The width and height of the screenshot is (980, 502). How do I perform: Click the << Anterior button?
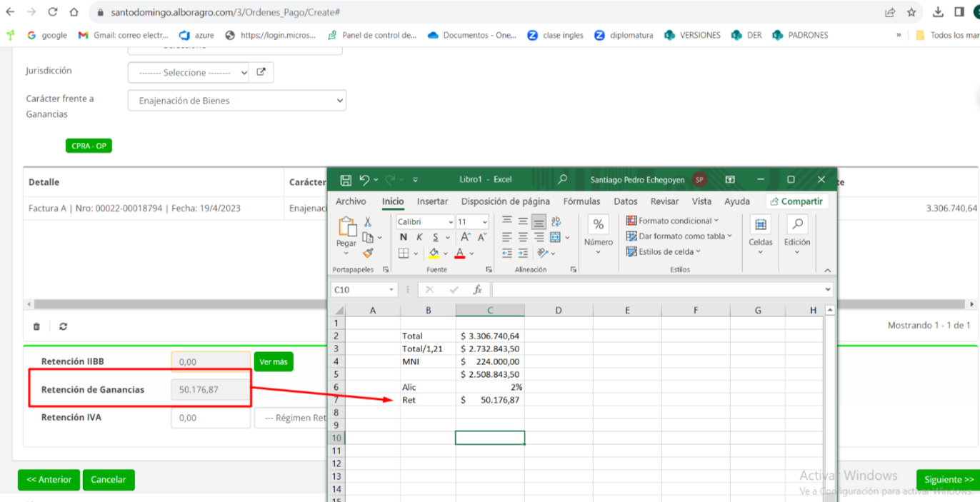click(49, 480)
